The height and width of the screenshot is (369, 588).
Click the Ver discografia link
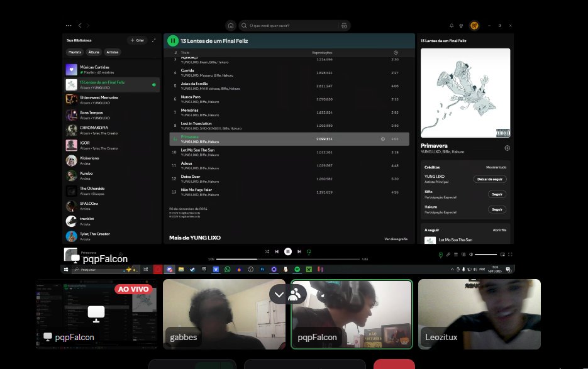pyautogui.click(x=396, y=239)
